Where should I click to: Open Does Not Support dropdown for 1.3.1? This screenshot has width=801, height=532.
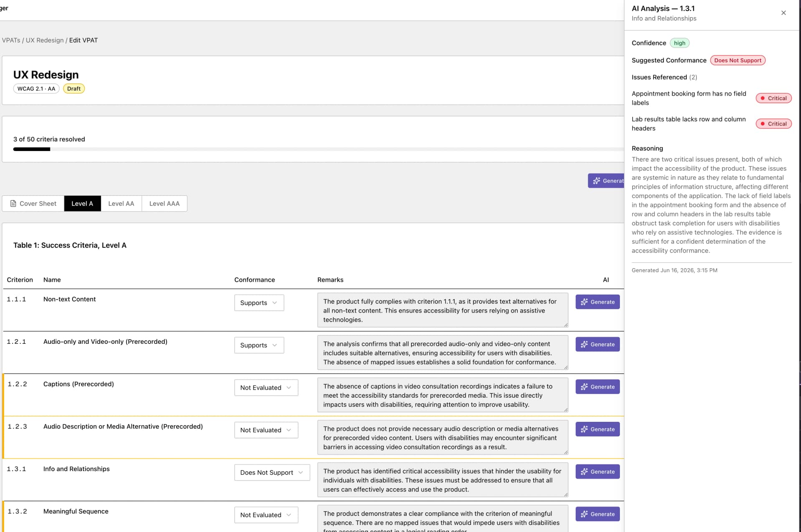[272, 473]
